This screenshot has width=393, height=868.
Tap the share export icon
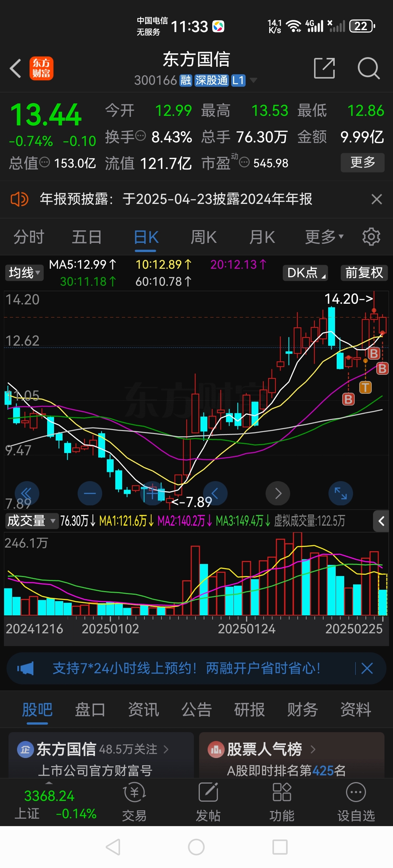pos(324,68)
